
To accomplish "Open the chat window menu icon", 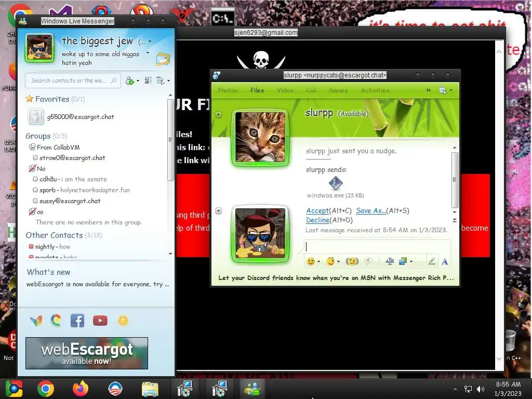I will pos(443,90).
